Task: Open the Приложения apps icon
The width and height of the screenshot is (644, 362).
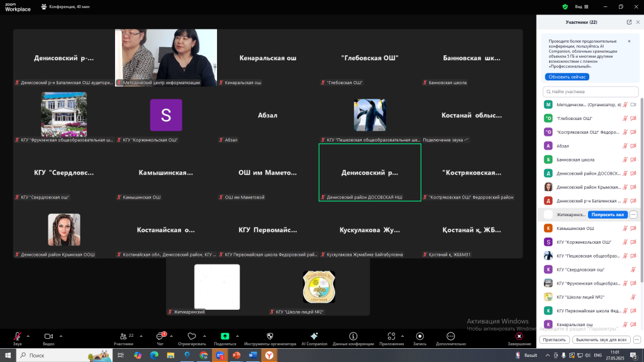Action: pyautogui.click(x=391, y=338)
